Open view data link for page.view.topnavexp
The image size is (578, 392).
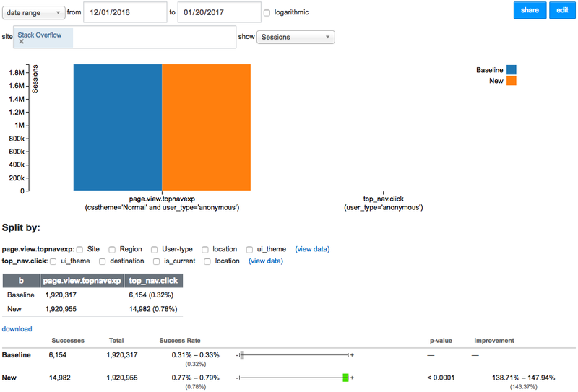pos(312,249)
